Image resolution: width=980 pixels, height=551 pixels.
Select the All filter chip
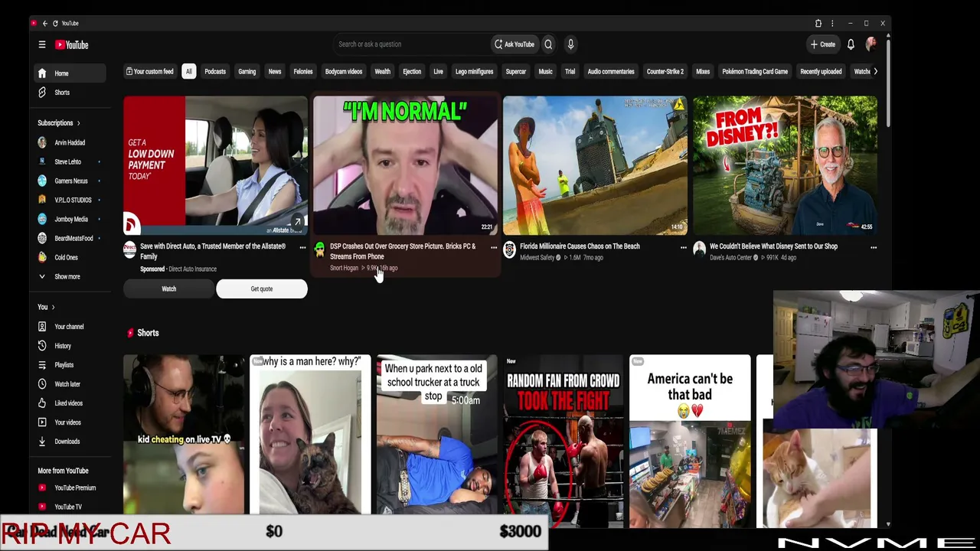[188, 71]
